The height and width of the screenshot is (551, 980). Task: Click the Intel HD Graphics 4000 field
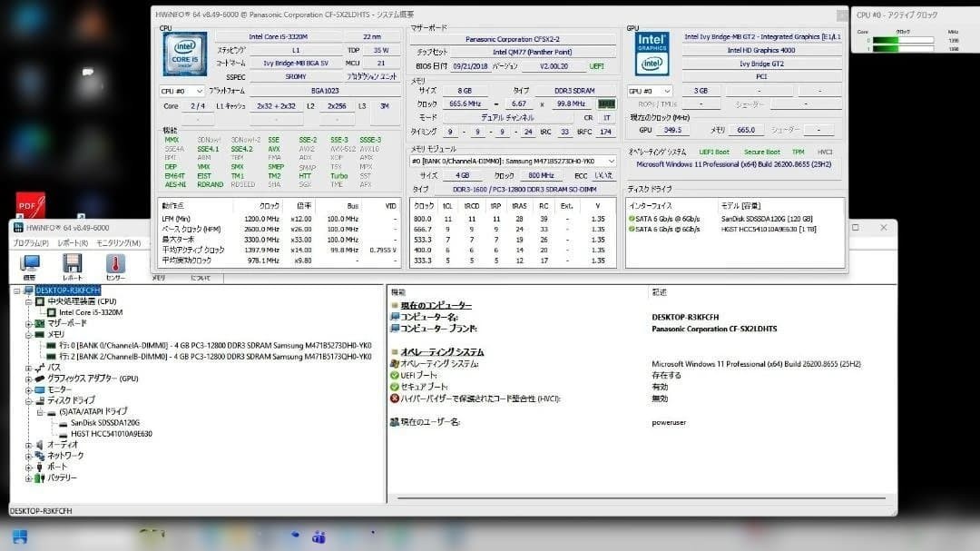pyautogui.click(x=761, y=50)
